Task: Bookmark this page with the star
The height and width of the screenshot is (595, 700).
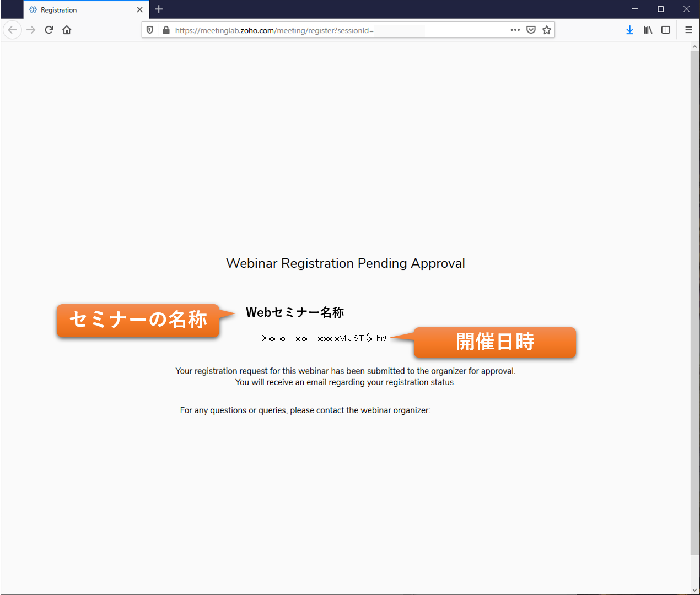Action: (x=547, y=30)
